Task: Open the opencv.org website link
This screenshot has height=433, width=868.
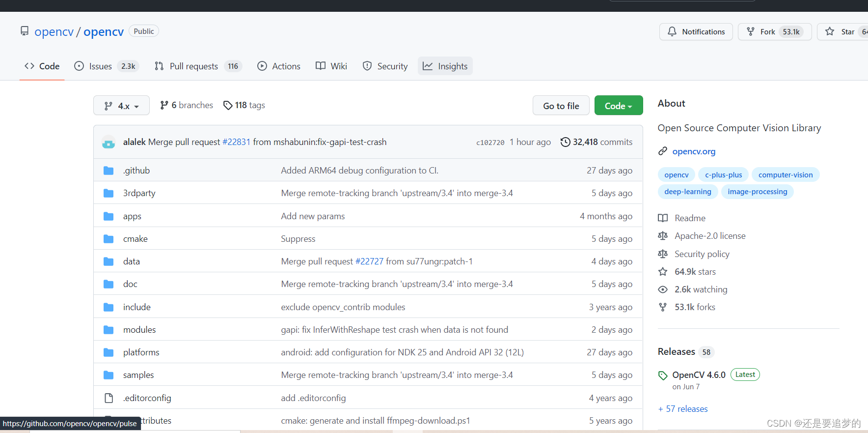Action: 694,151
